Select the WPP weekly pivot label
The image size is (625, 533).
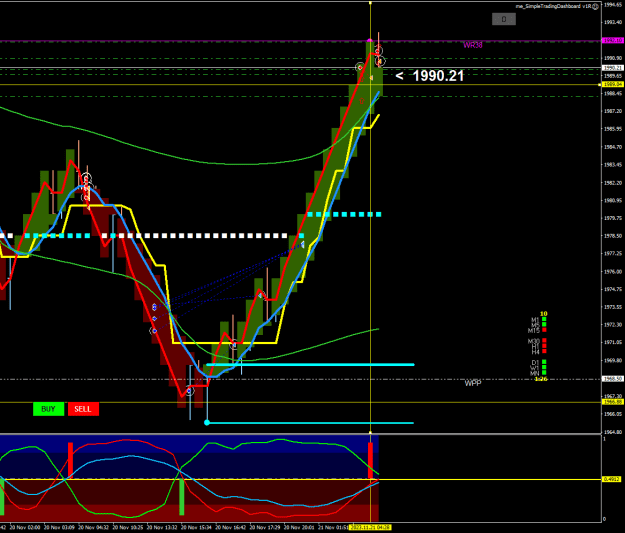click(x=473, y=383)
